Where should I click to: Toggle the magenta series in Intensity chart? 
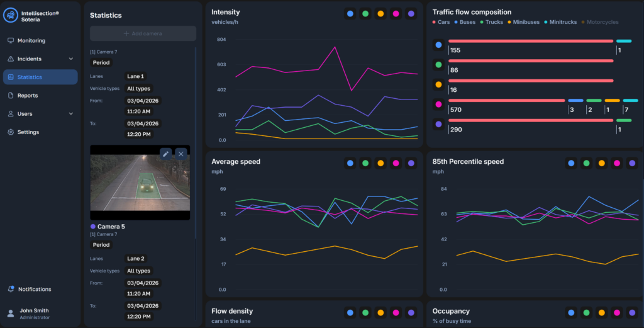click(396, 14)
